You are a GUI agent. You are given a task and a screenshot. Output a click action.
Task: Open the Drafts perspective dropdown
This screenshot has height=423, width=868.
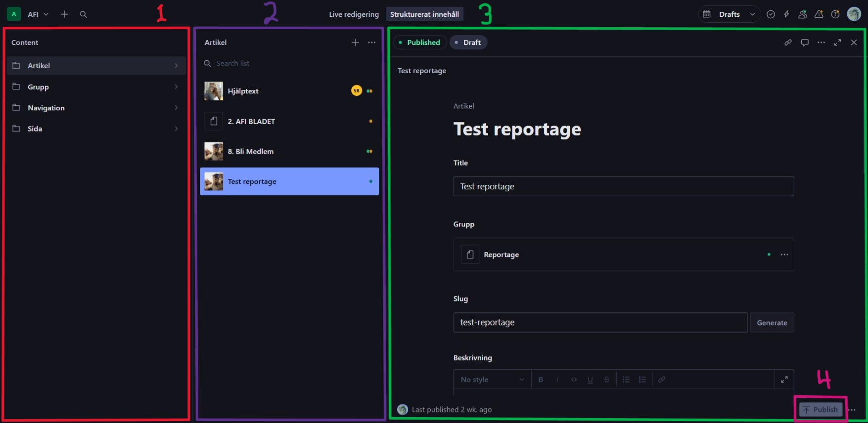(729, 14)
